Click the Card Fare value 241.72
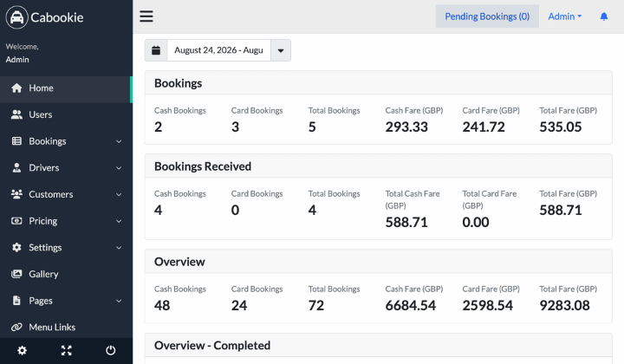This screenshot has width=624, height=364. [x=484, y=127]
